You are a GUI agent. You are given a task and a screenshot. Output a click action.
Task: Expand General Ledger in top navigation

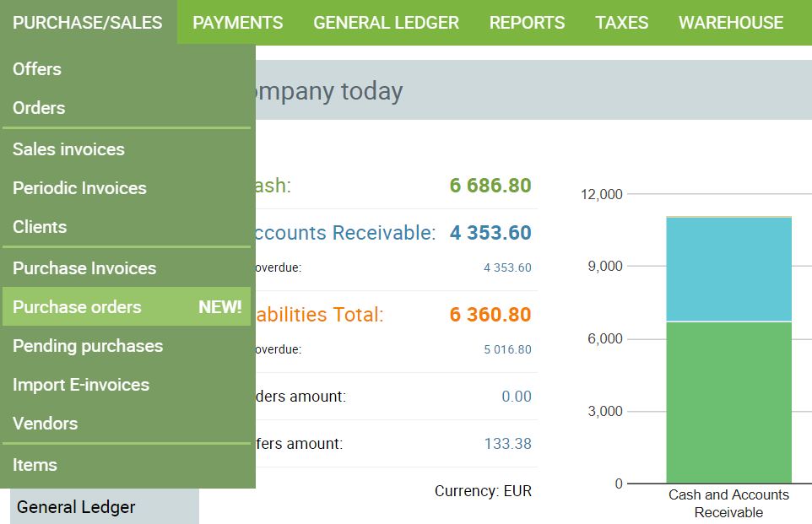[386, 23]
